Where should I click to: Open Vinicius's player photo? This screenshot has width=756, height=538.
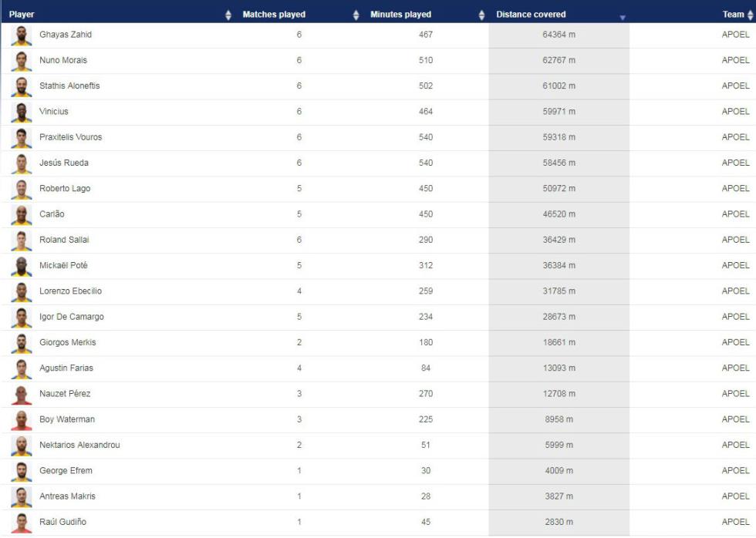22,113
